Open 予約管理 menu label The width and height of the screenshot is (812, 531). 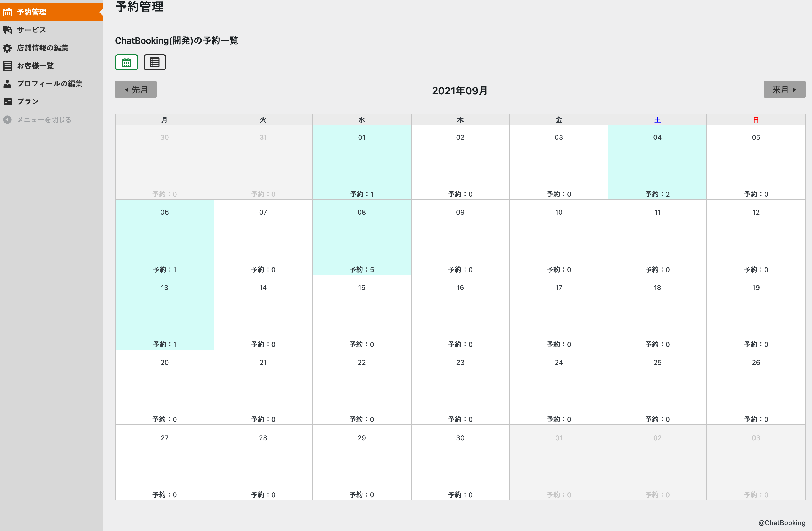(32, 12)
